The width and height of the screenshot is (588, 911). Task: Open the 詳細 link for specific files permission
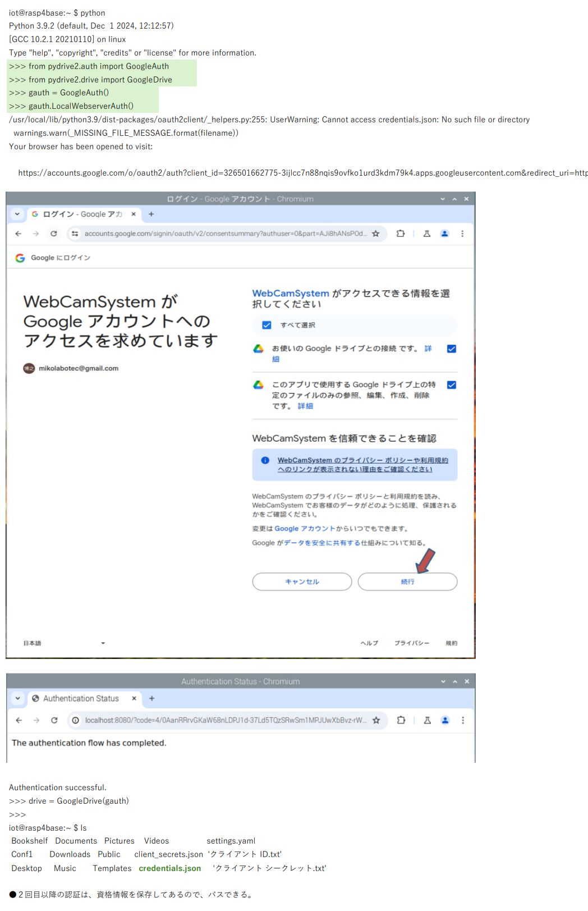(x=305, y=406)
